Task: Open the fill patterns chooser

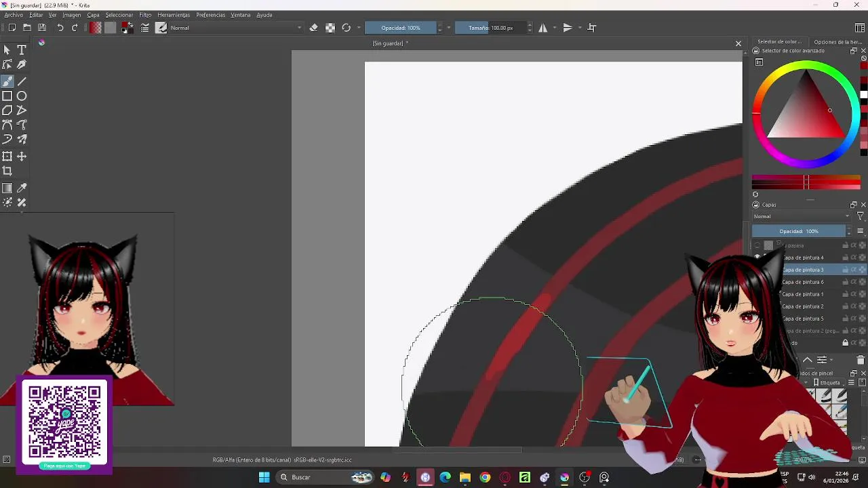Action: pyautogui.click(x=111, y=28)
